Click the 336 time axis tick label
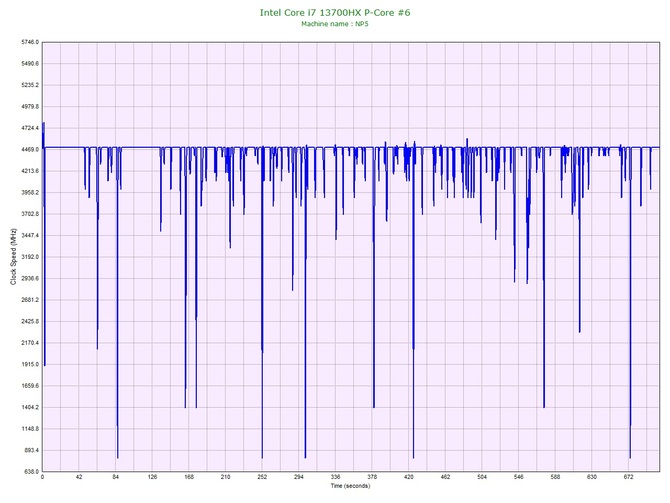Viewport: 670px width, 503px height. 335,477
